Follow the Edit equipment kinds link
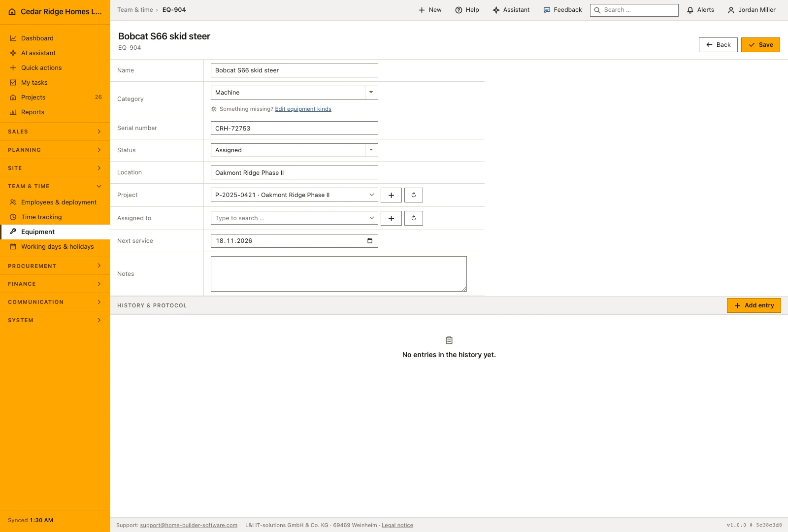This screenshot has height=532, width=788. (303, 109)
